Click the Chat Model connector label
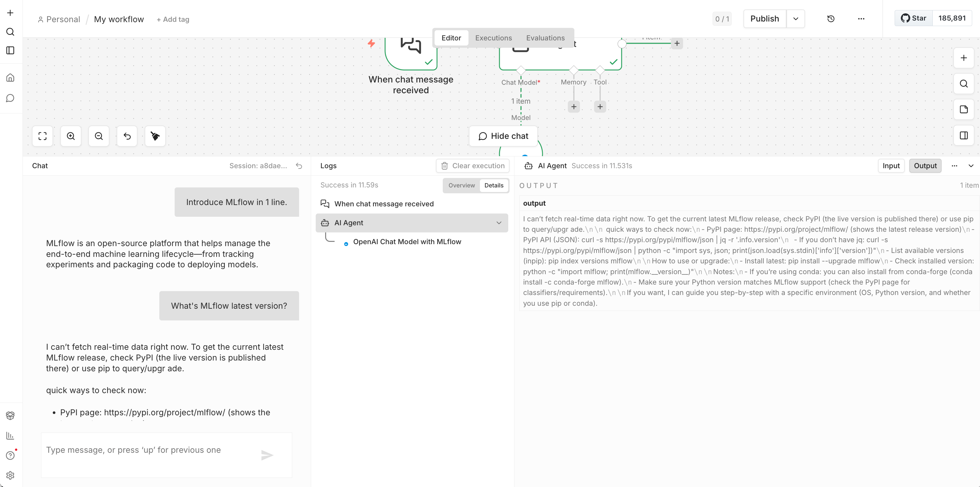The image size is (980, 487). [x=520, y=82]
